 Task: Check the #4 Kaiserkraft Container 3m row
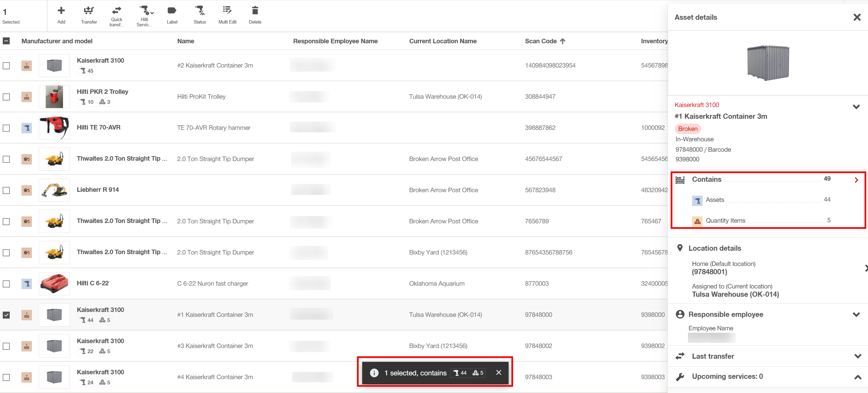(x=6, y=377)
